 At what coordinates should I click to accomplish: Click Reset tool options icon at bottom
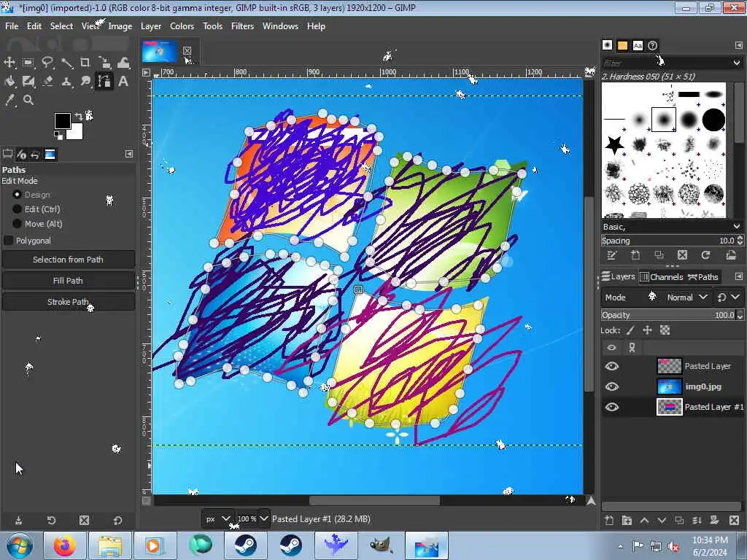click(x=117, y=521)
